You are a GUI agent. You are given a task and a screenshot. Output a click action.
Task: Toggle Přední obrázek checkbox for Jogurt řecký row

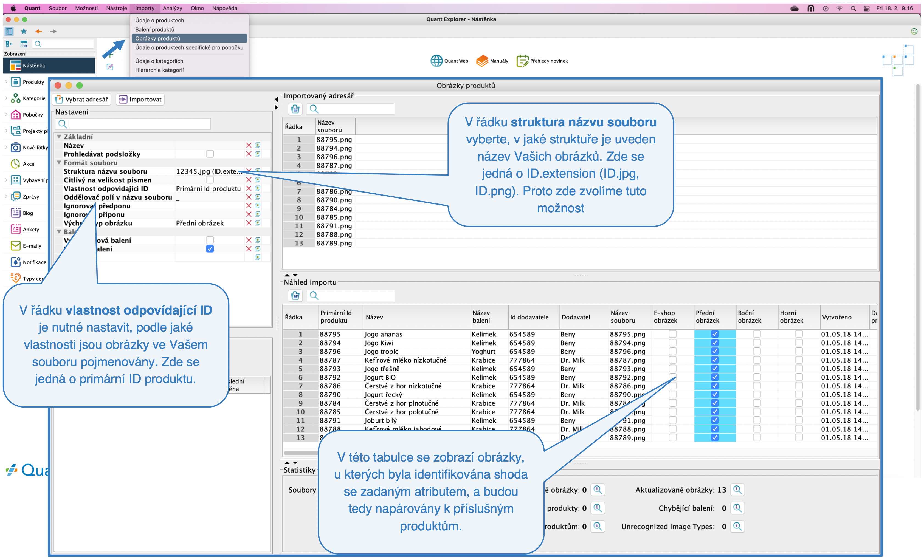(715, 394)
